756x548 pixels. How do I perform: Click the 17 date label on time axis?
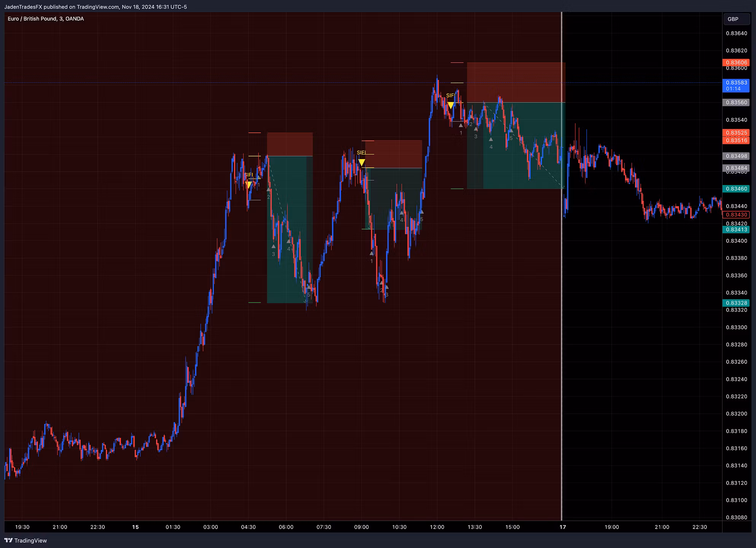[x=563, y=527]
